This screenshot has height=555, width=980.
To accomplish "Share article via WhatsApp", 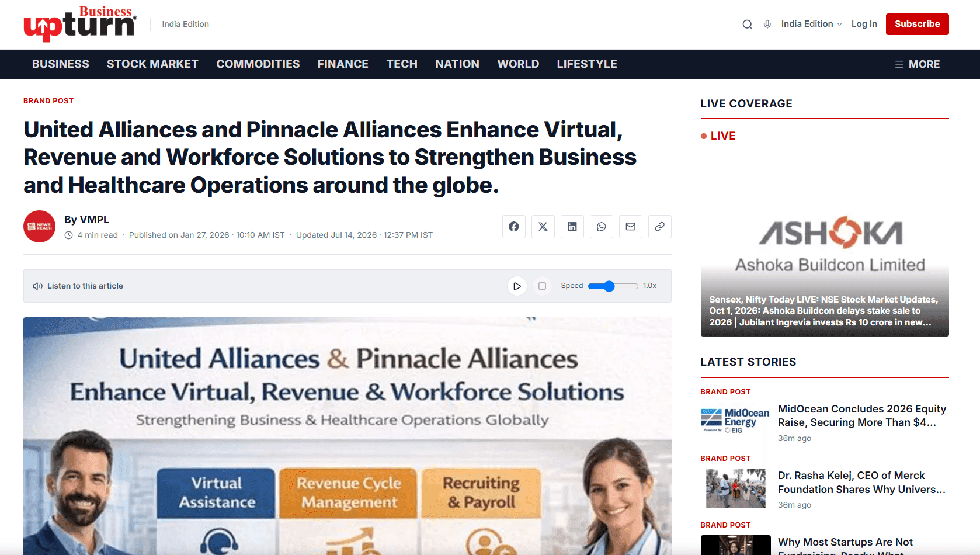I will [x=602, y=227].
